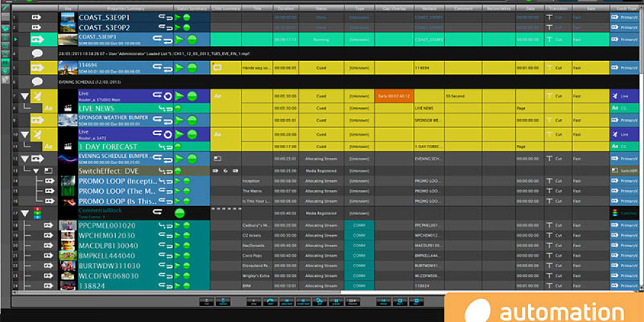Click the clapperboard icon beside LIVE NEWS
Image resolution: width=644 pixels, height=322 pixels.
(67, 109)
